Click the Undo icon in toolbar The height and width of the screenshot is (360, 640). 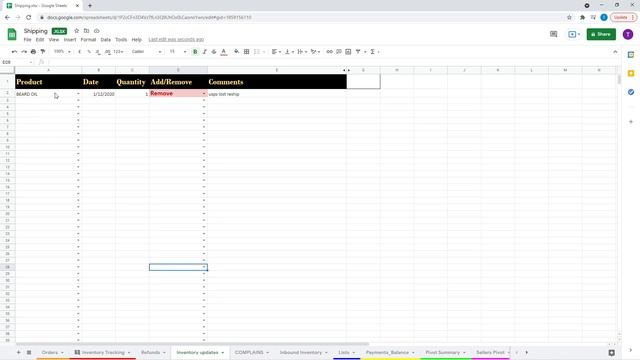point(14,52)
